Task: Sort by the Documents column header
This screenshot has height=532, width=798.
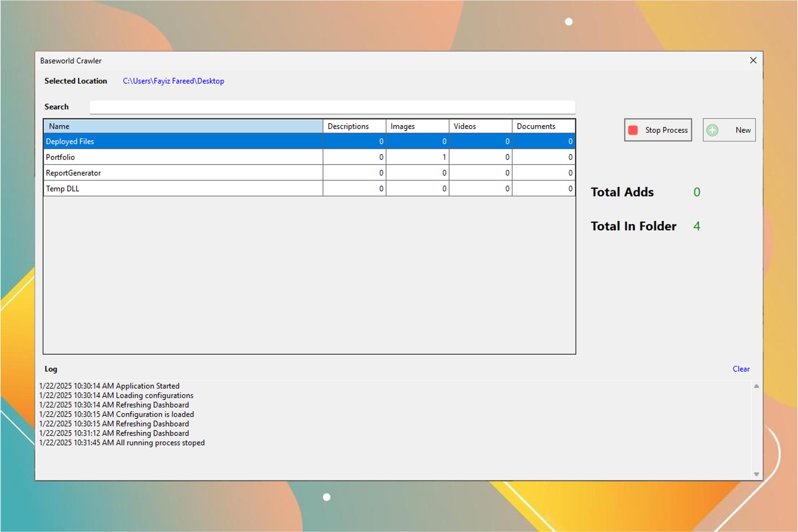Action: pos(544,126)
